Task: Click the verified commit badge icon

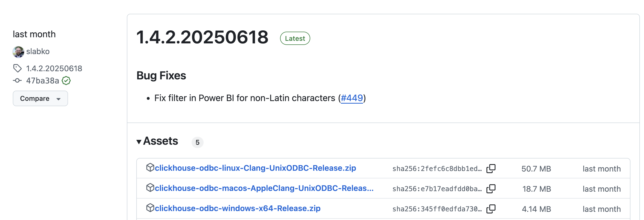Action: tap(66, 81)
